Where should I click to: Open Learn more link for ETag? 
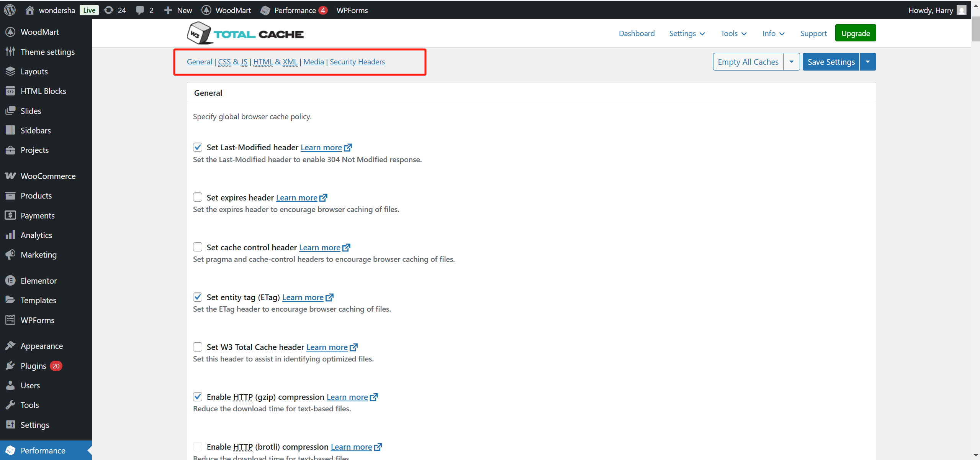[303, 297]
